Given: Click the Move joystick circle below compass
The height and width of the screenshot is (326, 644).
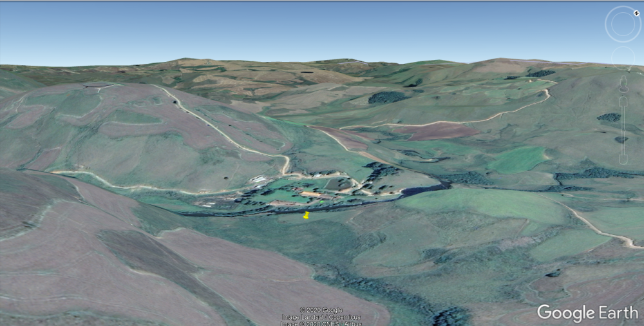Looking at the screenshot, I should tap(623, 58).
